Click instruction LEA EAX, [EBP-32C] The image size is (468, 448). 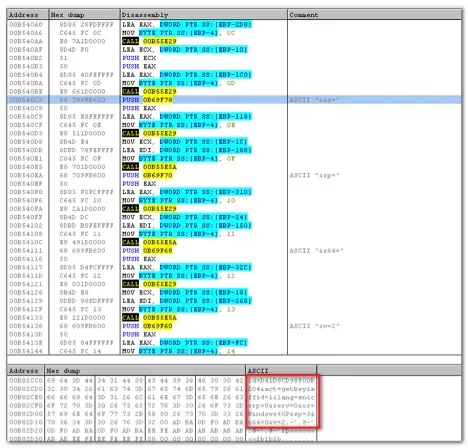point(187,267)
